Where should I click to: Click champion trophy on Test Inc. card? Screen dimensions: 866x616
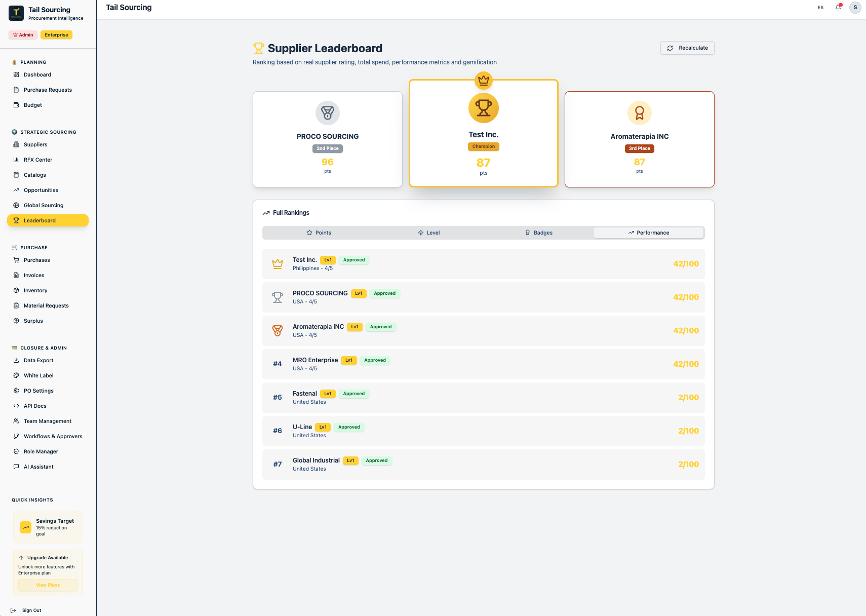[484, 108]
